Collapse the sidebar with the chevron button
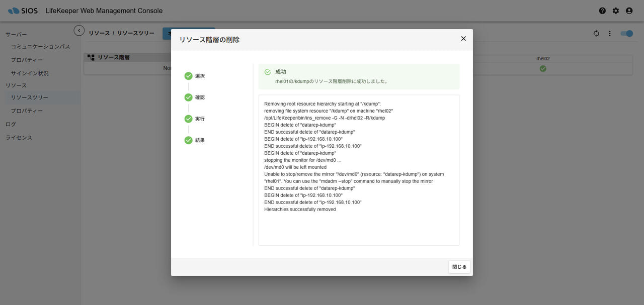 click(x=79, y=31)
